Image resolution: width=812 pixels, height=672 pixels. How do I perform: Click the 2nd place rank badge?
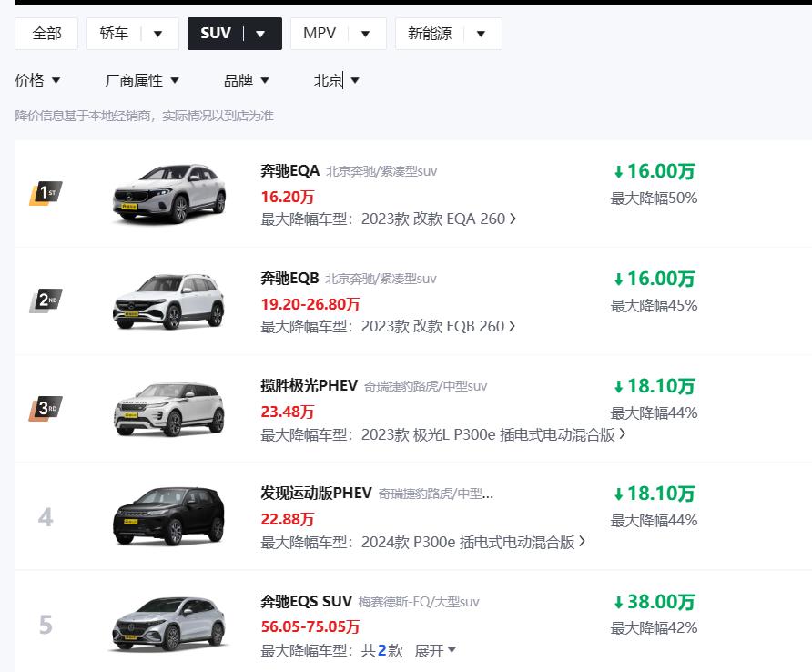(46, 300)
